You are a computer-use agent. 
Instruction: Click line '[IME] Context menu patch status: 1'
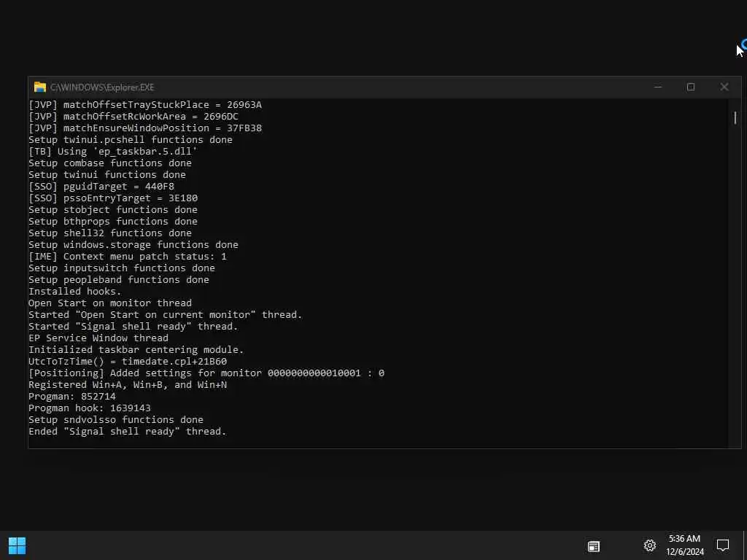(128, 256)
